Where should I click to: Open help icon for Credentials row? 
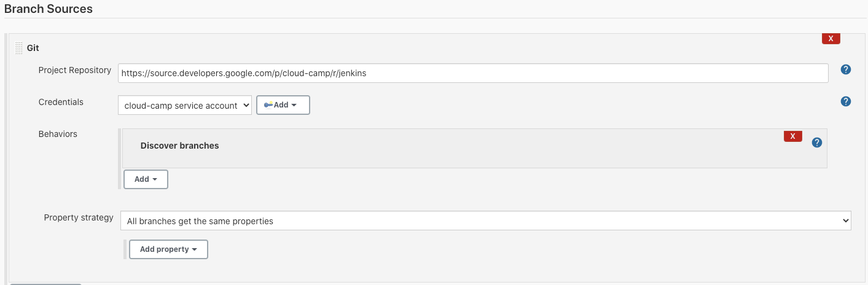coord(845,101)
